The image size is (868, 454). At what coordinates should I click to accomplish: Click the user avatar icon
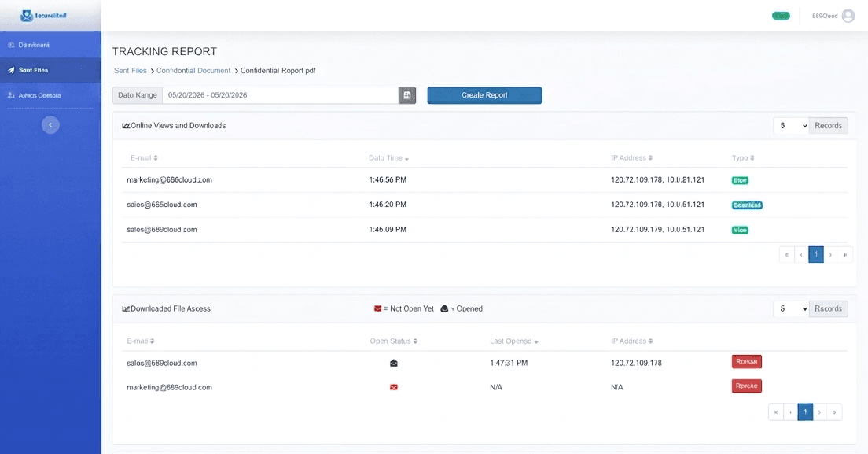(848, 16)
